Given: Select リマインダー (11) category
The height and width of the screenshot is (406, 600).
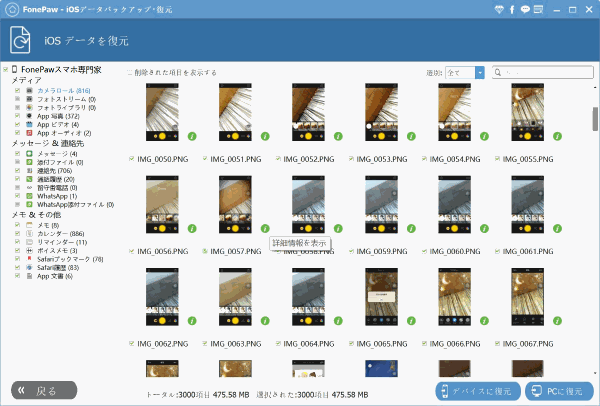Looking at the screenshot, I should [62, 242].
